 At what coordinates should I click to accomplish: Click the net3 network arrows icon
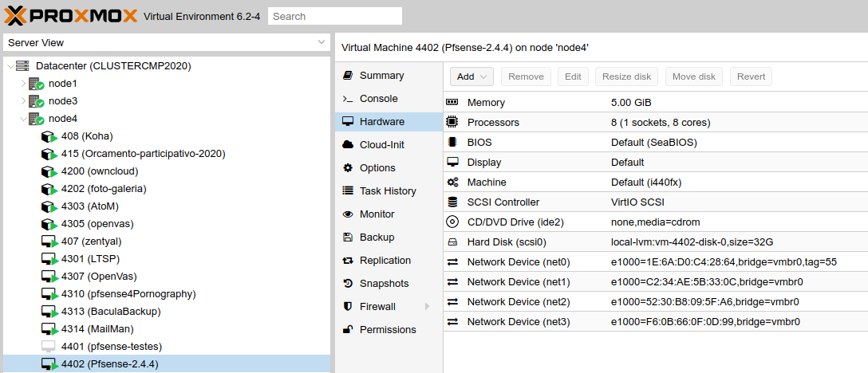coord(452,321)
